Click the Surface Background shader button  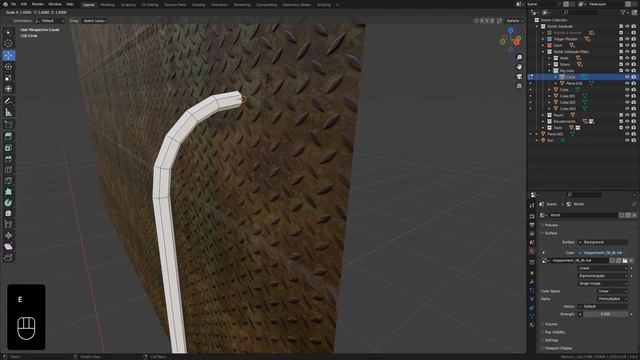coord(603,242)
